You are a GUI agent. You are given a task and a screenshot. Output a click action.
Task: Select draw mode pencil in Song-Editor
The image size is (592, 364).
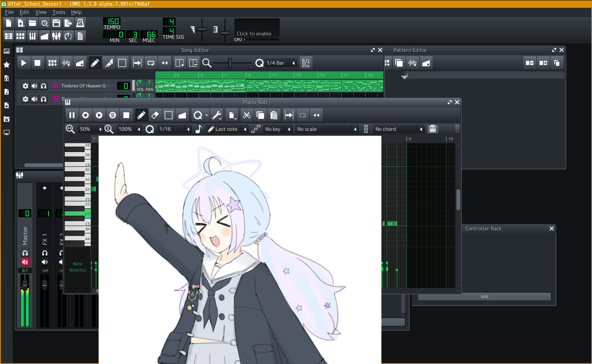(95, 63)
